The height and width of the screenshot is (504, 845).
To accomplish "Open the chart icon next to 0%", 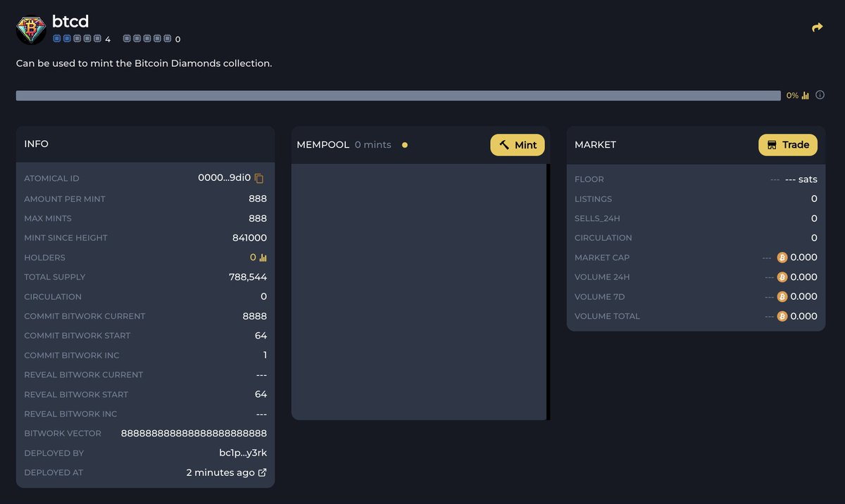I will click(x=804, y=94).
